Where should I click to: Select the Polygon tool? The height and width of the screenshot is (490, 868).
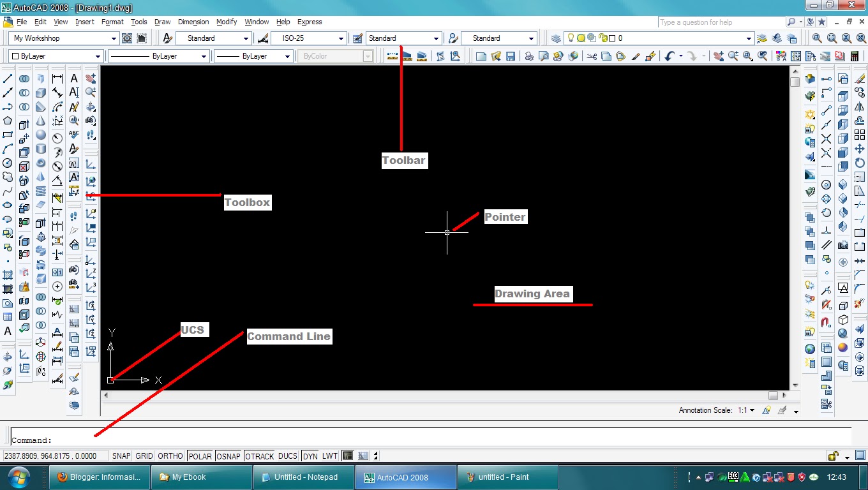pos(8,121)
